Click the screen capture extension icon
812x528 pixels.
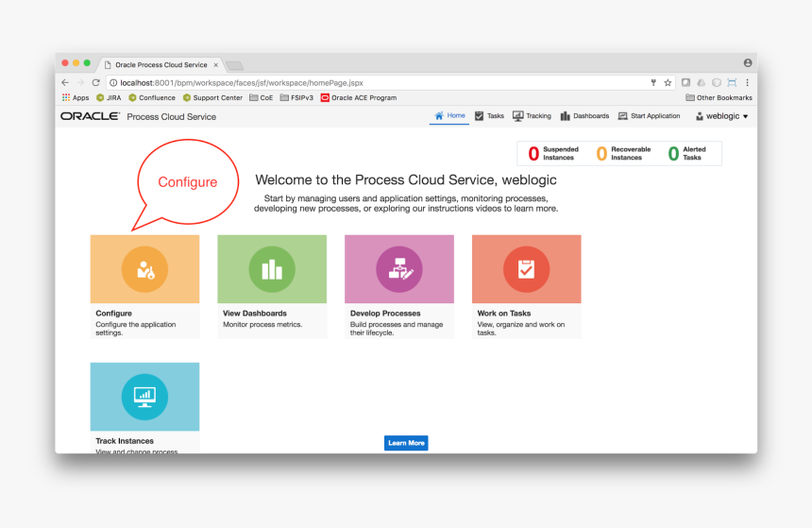pos(732,82)
